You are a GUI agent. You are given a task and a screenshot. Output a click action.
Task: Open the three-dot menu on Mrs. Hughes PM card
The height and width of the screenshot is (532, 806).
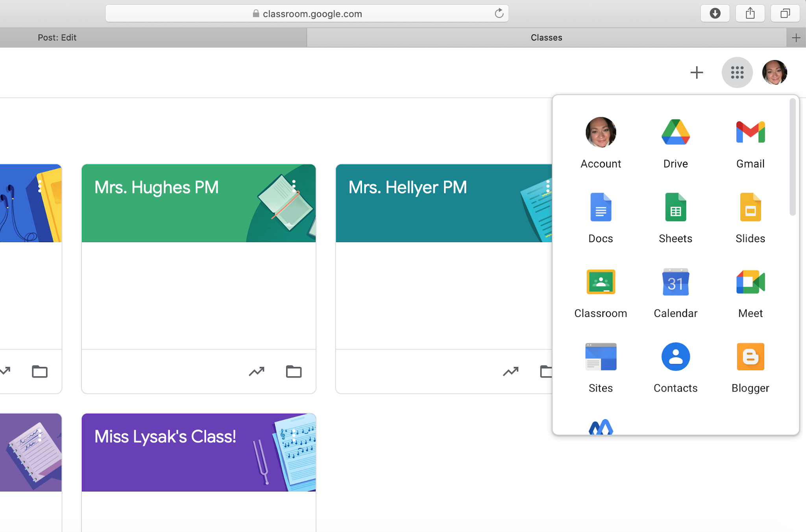294,187
